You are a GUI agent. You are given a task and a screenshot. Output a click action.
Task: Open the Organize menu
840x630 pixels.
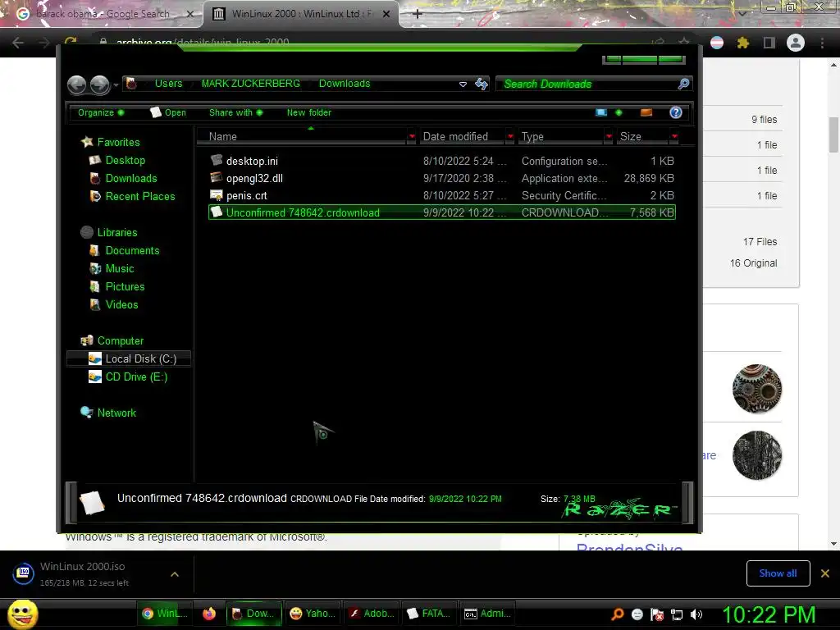click(101, 112)
